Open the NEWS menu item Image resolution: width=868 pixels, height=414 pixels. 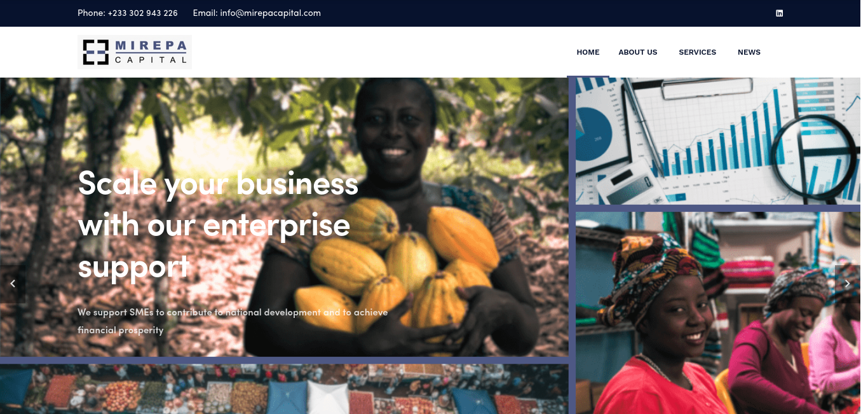(749, 52)
